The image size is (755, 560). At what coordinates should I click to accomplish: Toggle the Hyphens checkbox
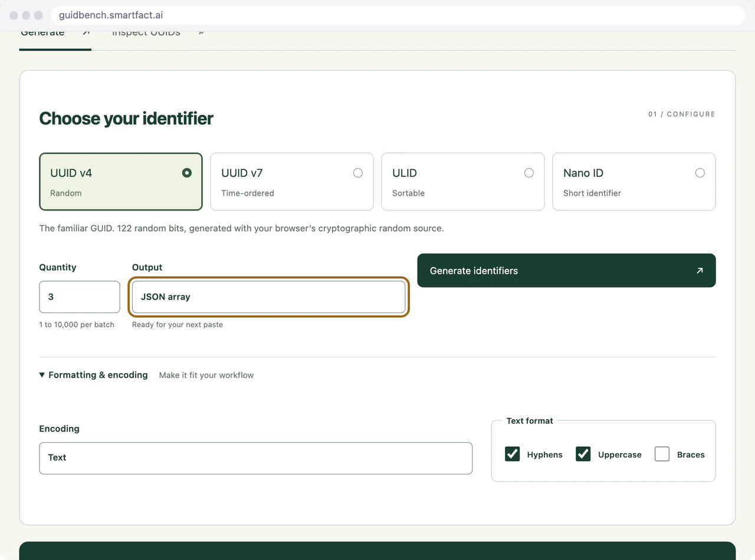[x=513, y=454]
